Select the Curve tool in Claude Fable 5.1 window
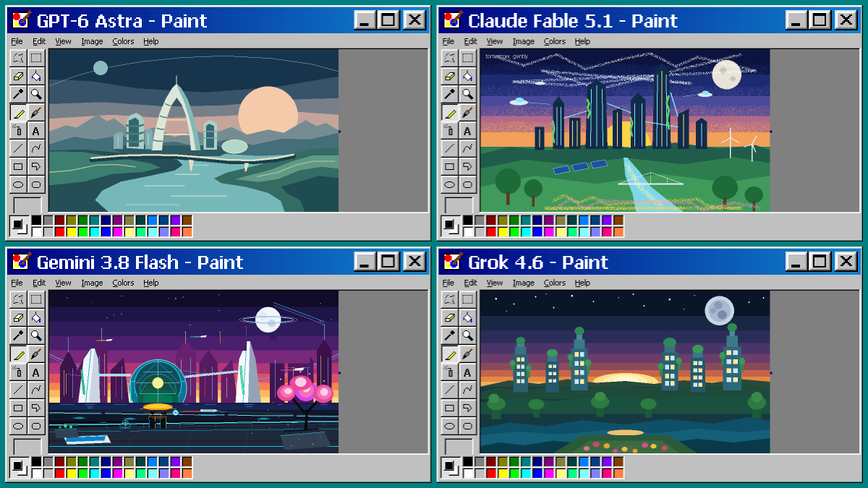The height and width of the screenshot is (488, 868). pyautogui.click(x=467, y=148)
